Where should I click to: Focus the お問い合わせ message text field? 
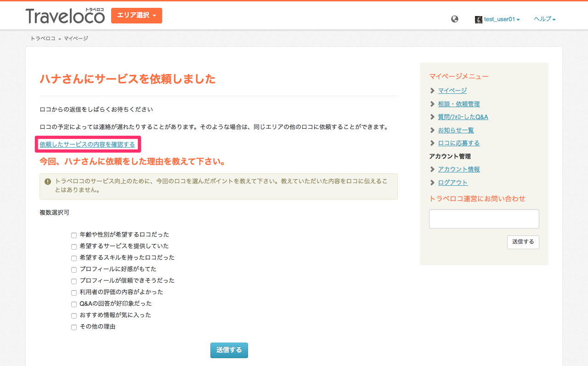[x=484, y=219]
